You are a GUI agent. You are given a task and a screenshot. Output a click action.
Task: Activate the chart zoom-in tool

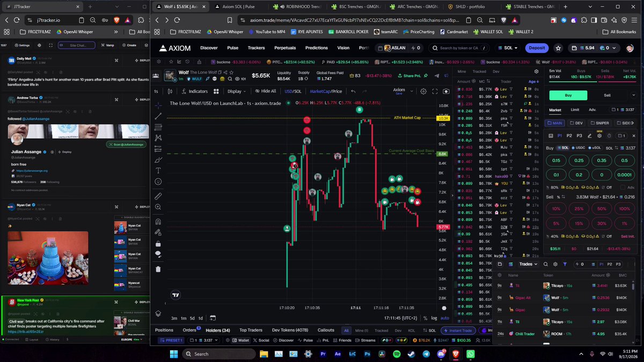coord(158,207)
